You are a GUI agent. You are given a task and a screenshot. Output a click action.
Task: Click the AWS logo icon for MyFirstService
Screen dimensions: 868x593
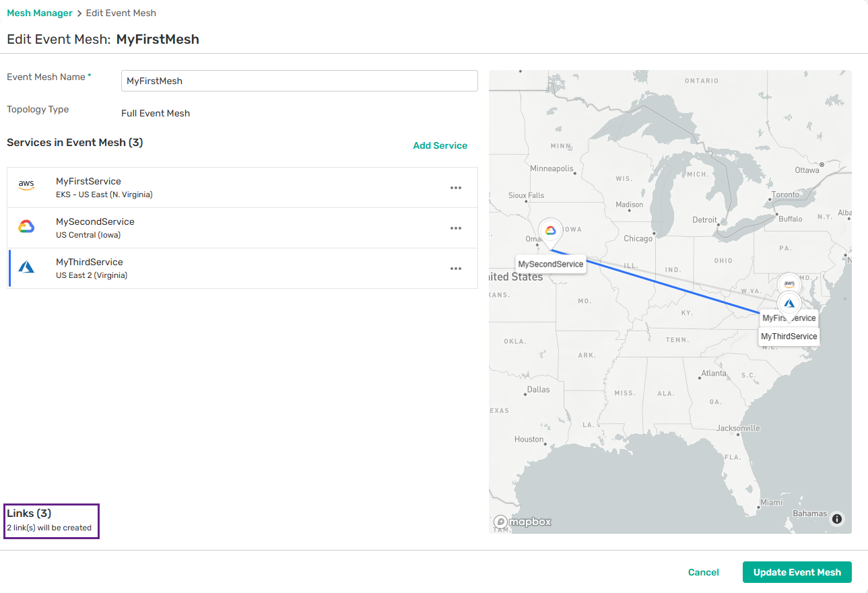coord(26,185)
